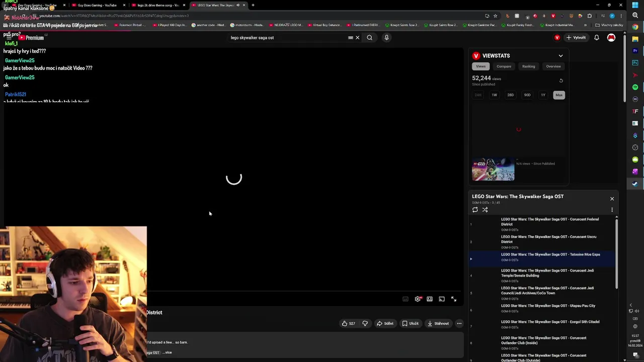Select the 1W time range

pyautogui.click(x=494, y=95)
